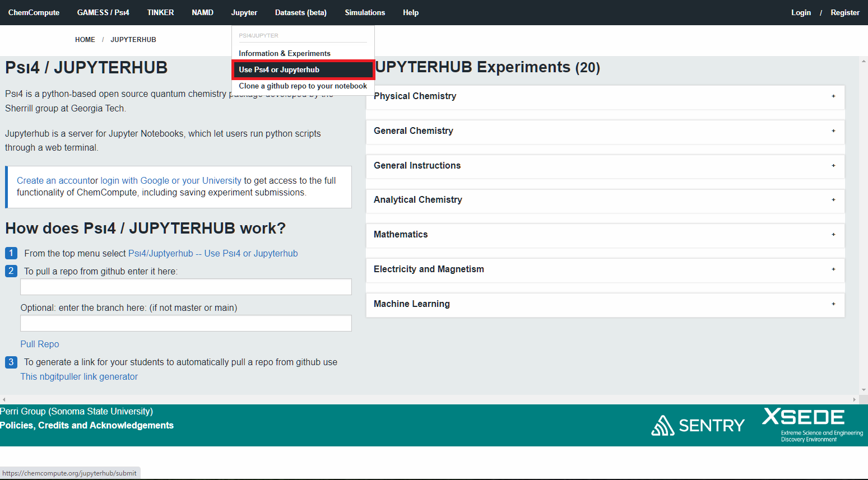Expand the General Chemistry section
The height and width of the screenshot is (480, 868).
605,131
